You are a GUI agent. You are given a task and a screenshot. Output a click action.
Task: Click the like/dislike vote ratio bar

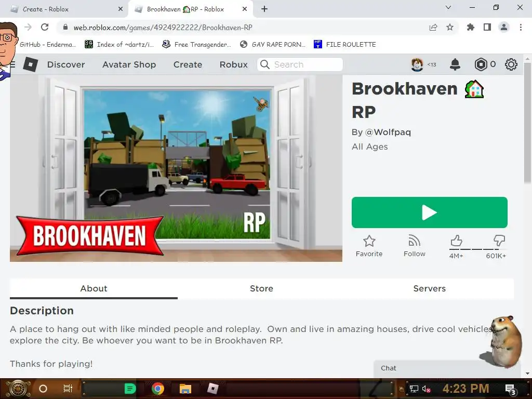[478, 249]
